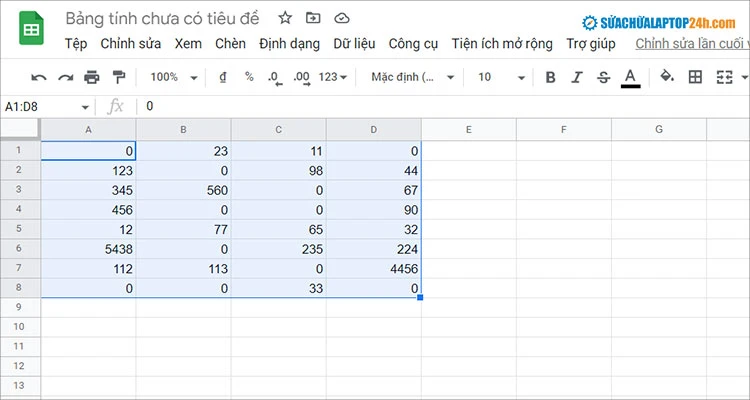Screen dimensions: 750x400
Task: Open the font size 10 dropdown
Action: tap(502, 77)
